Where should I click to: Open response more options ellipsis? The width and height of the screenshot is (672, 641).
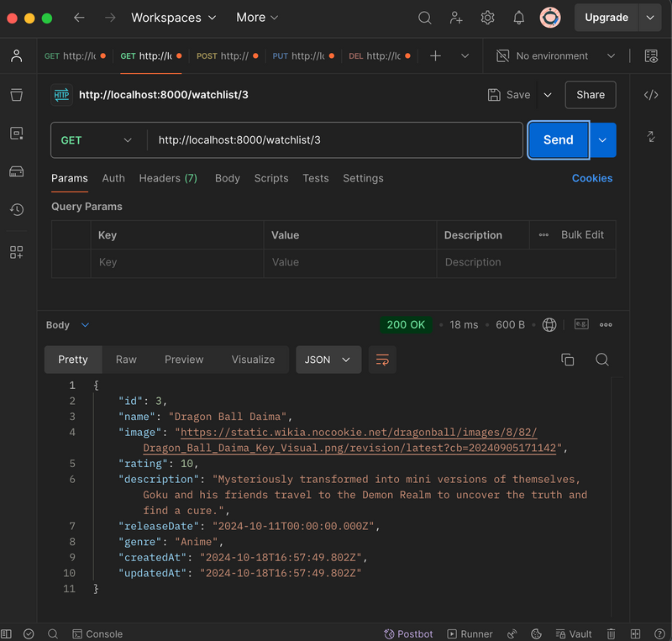606,324
